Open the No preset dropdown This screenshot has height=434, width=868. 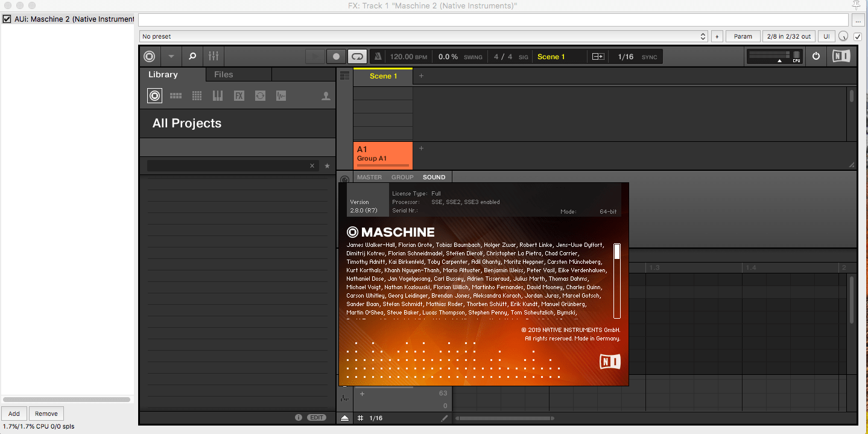pos(423,36)
